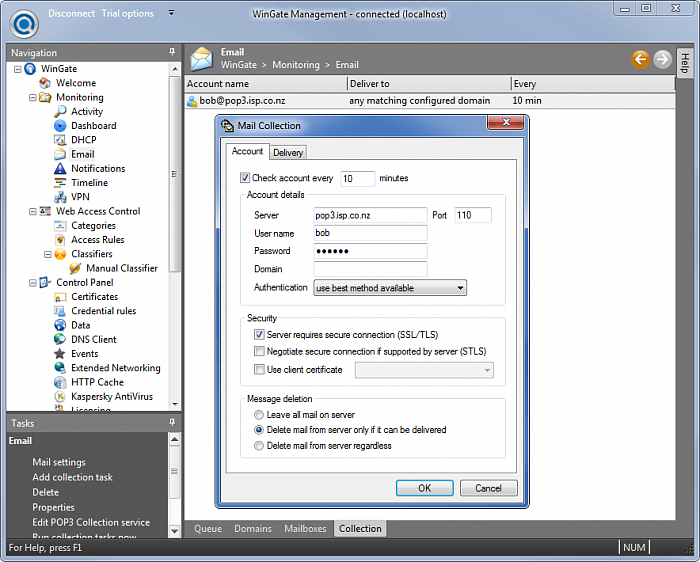Click the orange back arrow button
This screenshot has width=700, height=562.
(641, 59)
